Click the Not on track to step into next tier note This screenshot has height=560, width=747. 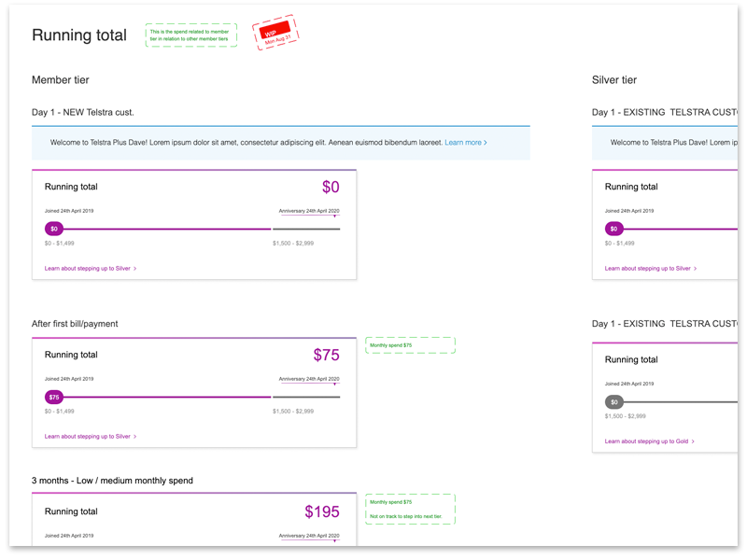coord(406,517)
